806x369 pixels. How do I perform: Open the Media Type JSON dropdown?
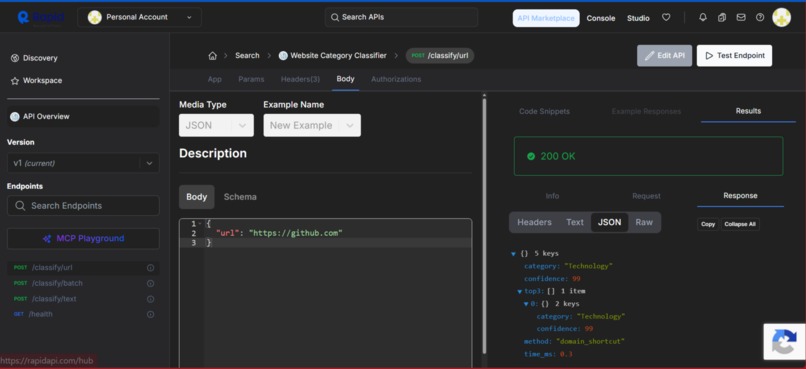pyautogui.click(x=216, y=125)
